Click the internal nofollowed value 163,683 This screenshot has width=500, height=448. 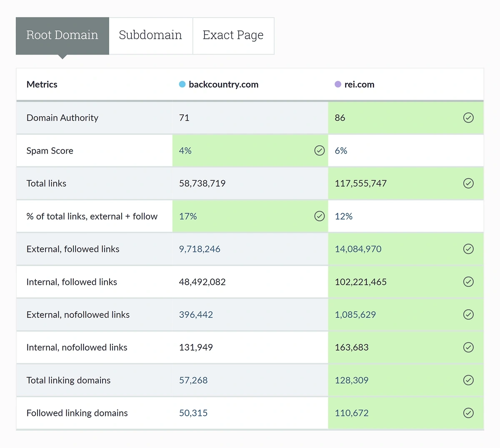[x=352, y=347]
